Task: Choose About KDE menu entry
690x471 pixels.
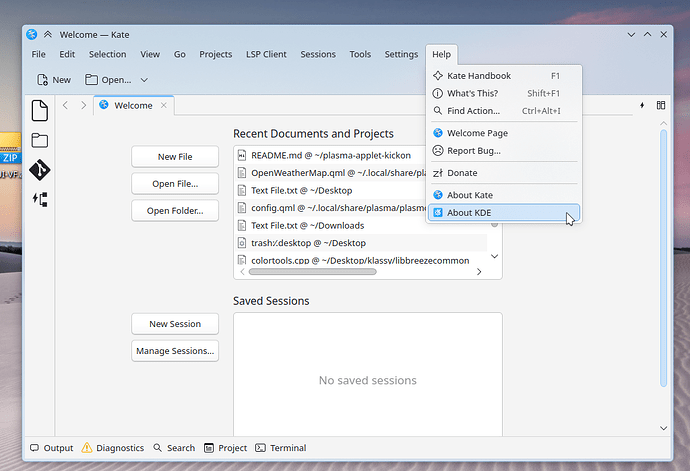Action: click(504, 213)
